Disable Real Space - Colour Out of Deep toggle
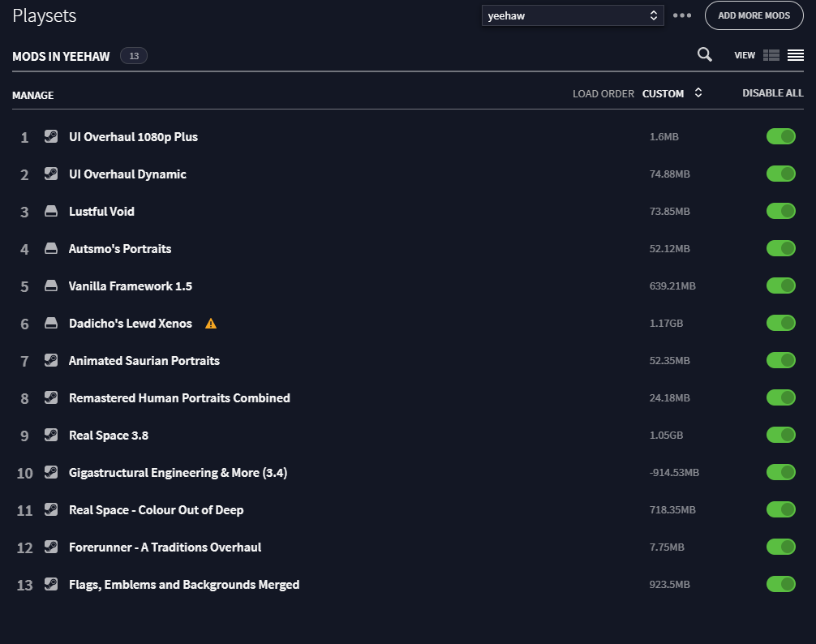This screenshot has width=816, height=644. 780,510
